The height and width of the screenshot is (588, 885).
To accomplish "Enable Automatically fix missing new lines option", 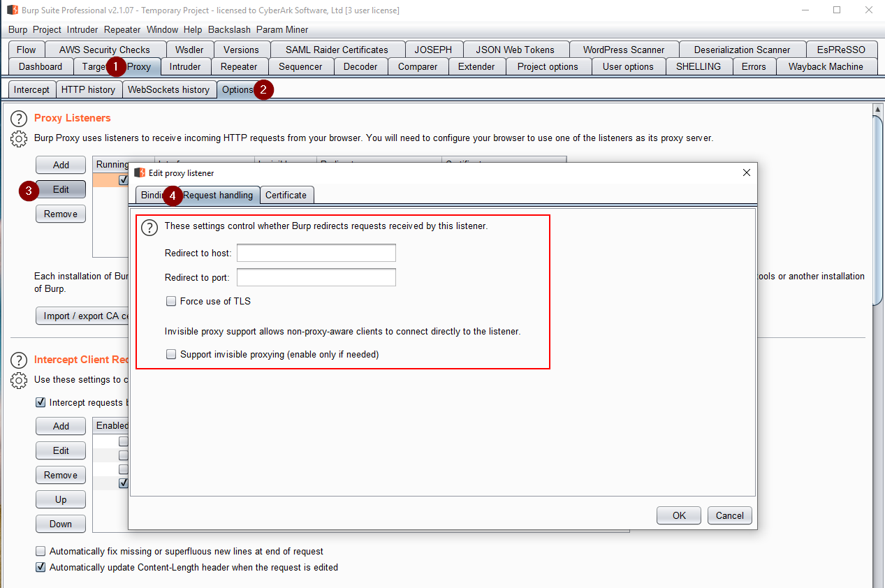I will click(x=41, y=552).
